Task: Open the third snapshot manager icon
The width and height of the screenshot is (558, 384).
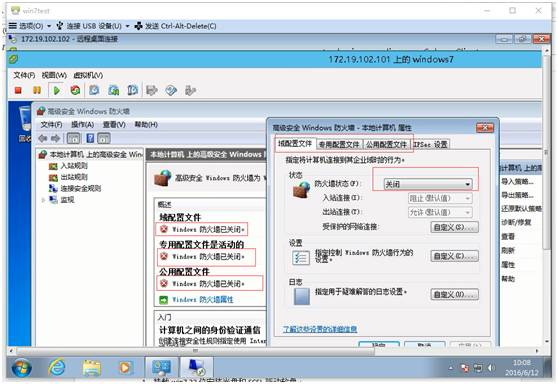Action: coord(132,90)
